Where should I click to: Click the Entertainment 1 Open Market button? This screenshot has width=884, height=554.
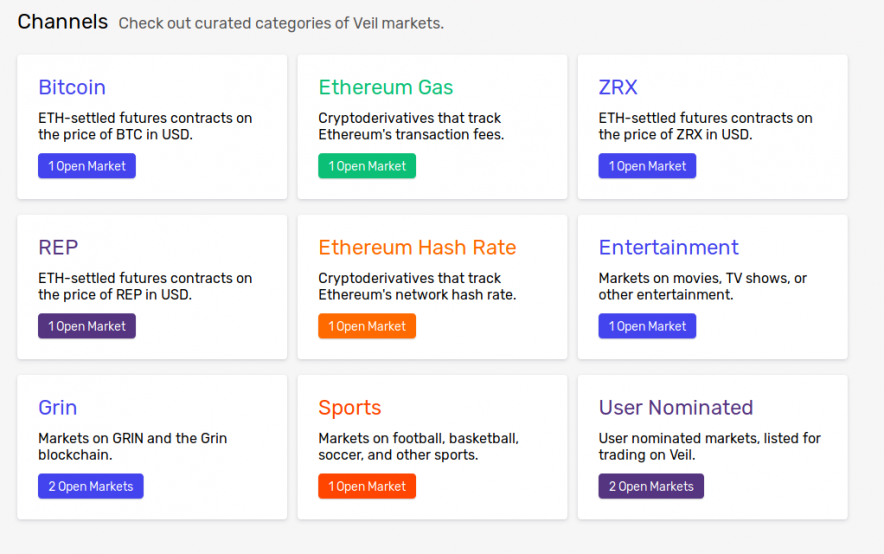647,326
